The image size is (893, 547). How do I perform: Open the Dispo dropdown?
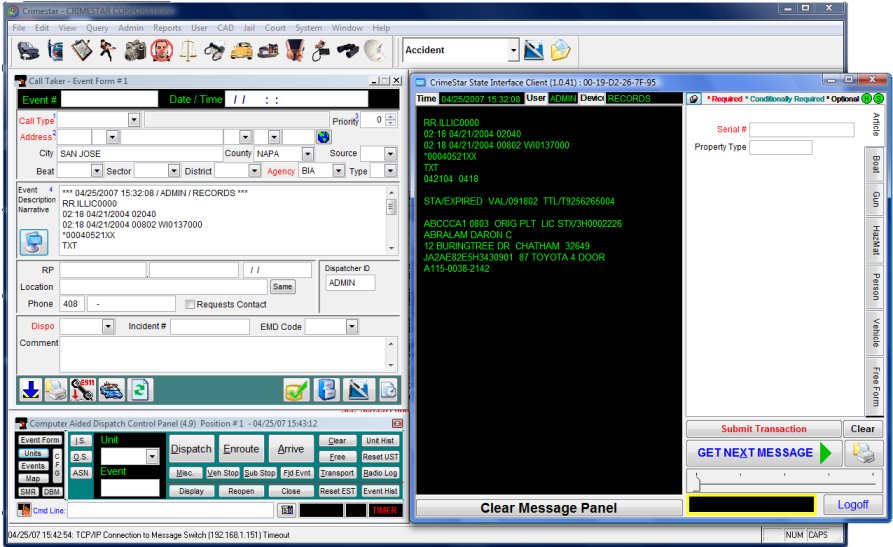coord(108,326)
